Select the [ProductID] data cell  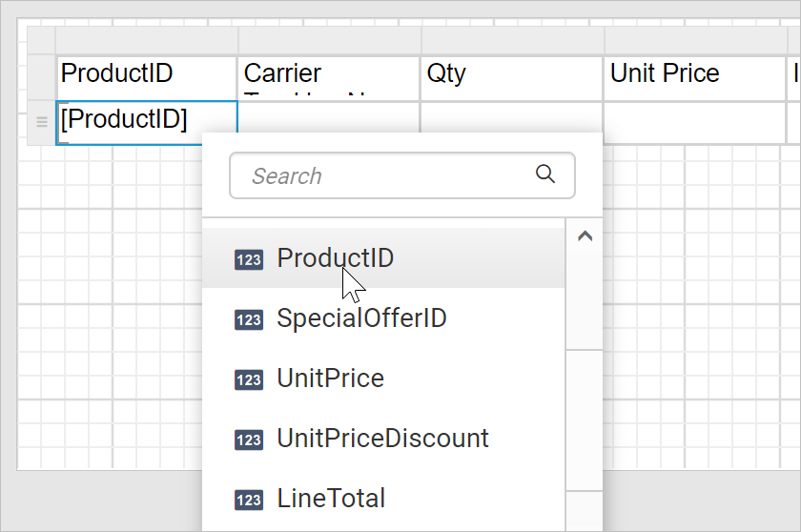coord(147,123)
